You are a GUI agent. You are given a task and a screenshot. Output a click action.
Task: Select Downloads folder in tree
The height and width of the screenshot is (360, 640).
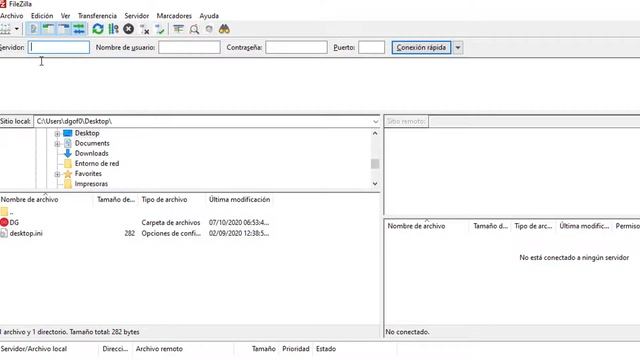pyautogui.click(x=91, y=153)
